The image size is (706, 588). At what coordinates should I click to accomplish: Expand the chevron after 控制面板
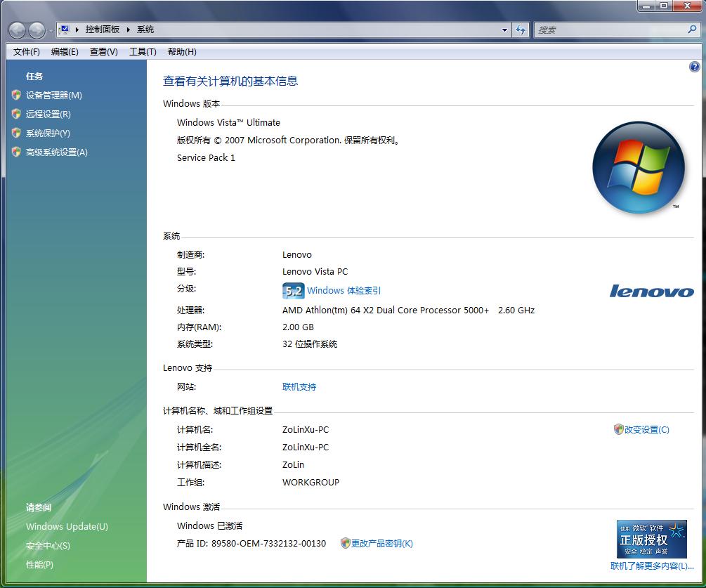(129, 30)
